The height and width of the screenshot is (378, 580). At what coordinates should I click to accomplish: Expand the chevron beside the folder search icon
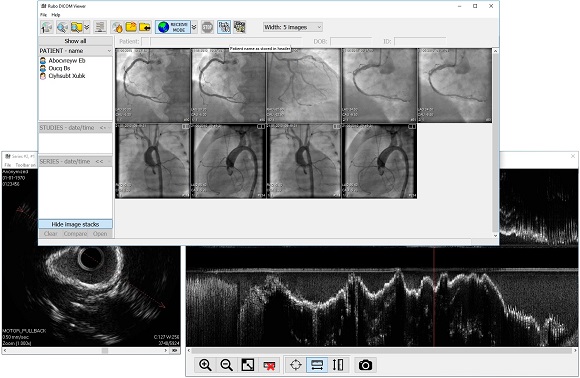87,27
